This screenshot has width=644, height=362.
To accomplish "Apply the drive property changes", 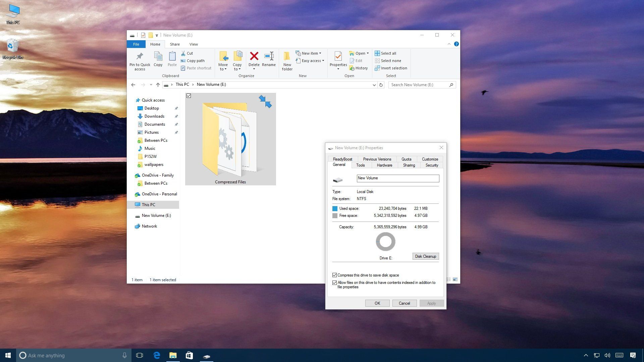I will coord(431,303).
